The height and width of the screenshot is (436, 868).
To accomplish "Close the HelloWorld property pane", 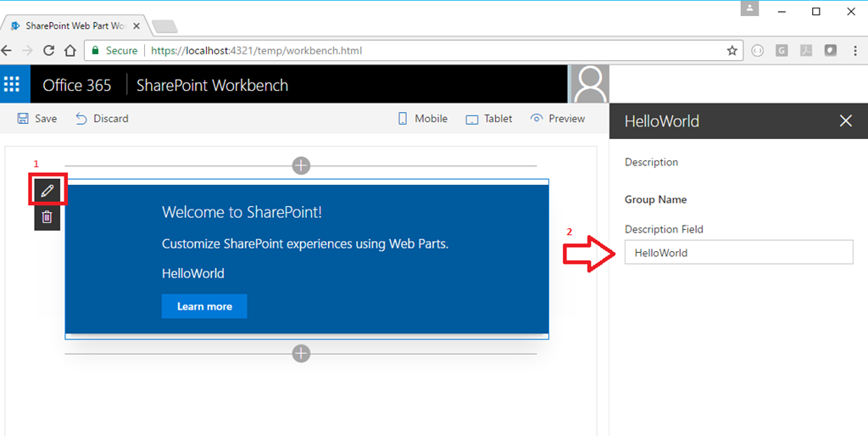I will coord(845,120).
